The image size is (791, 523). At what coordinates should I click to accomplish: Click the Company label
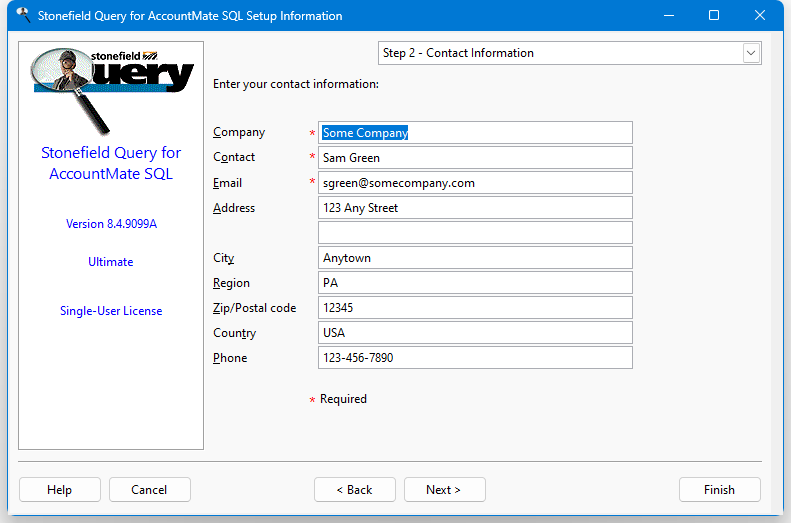239,132
